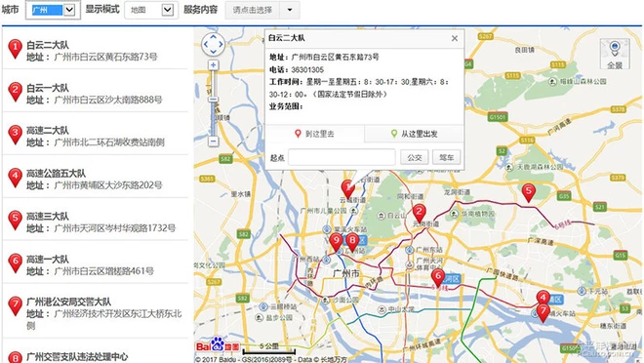Switch to the 从这里出发 tab

pos(414,134)
